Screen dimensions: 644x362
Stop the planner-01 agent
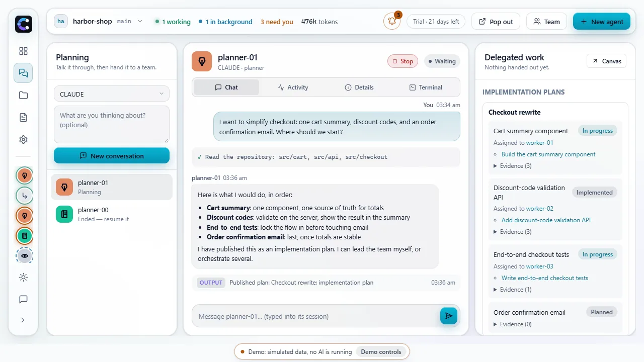403,61
